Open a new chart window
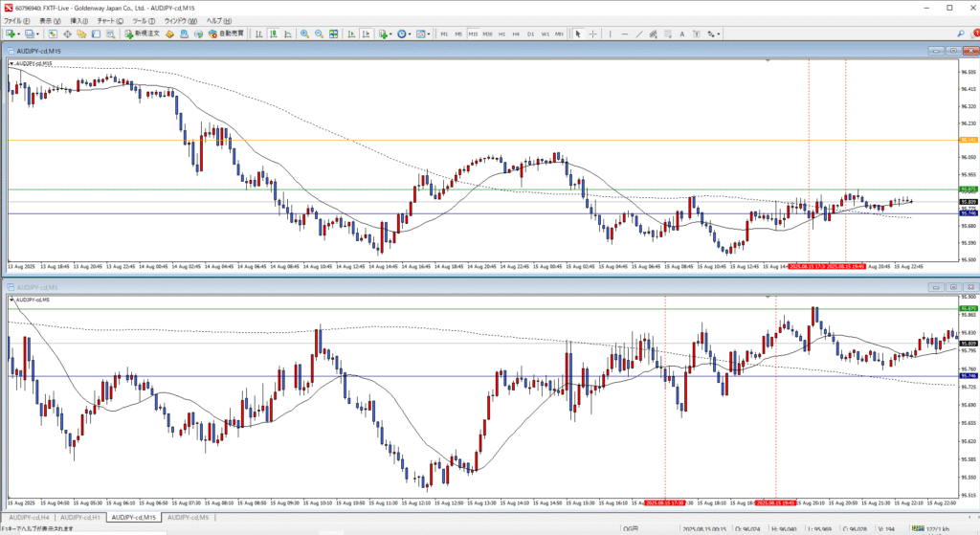 point(10,33)
